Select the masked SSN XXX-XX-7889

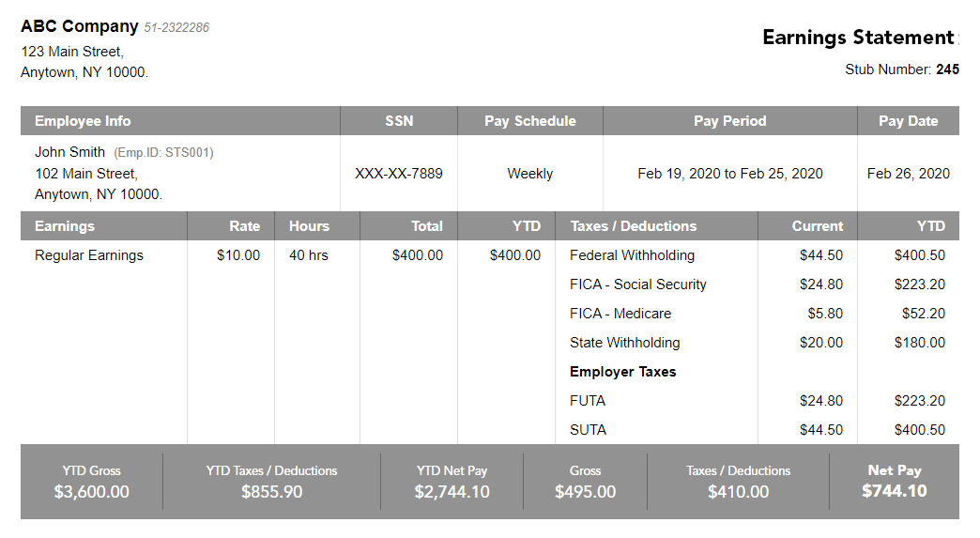399,174
